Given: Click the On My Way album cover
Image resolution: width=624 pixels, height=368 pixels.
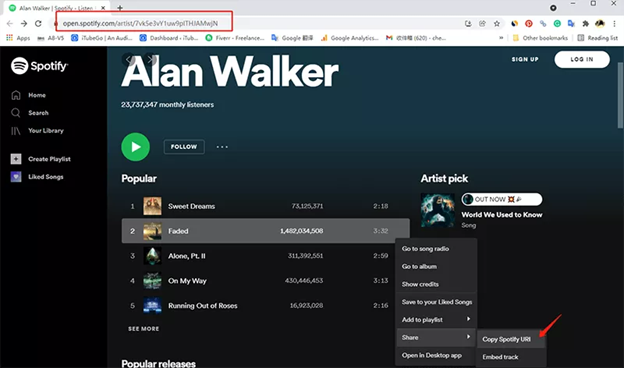Looking at the screenshot, I should 152,280.
